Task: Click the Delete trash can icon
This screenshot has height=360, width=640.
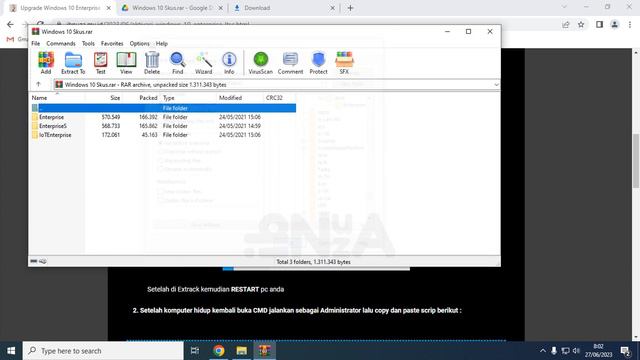Action: pyautogui.click(x=152, y=62)
